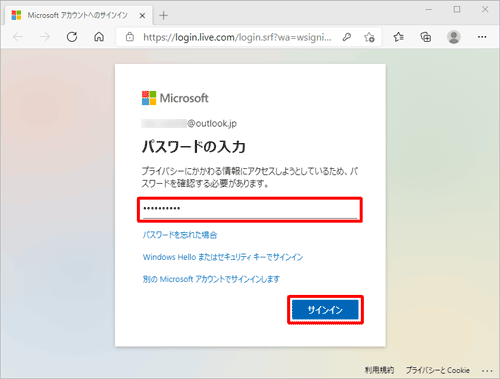Click the パスワードの入力 heading
The image size is (500, 379).
[x=194, y=147]
